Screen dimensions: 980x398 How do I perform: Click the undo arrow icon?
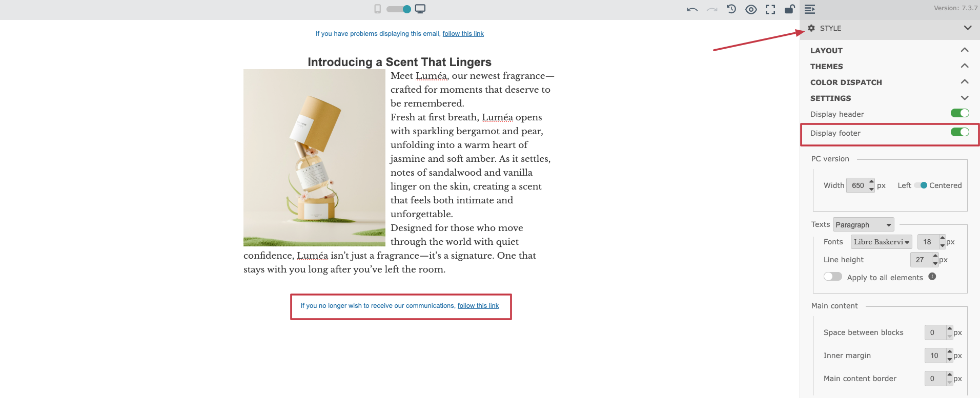[x=692, y=9]
